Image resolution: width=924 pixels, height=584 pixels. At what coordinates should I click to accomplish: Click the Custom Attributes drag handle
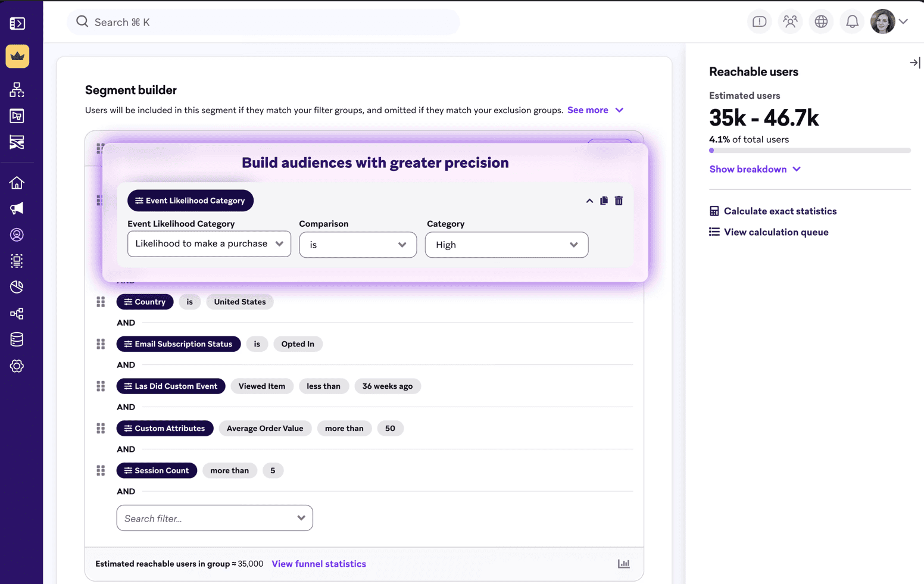tap(101, 428)
